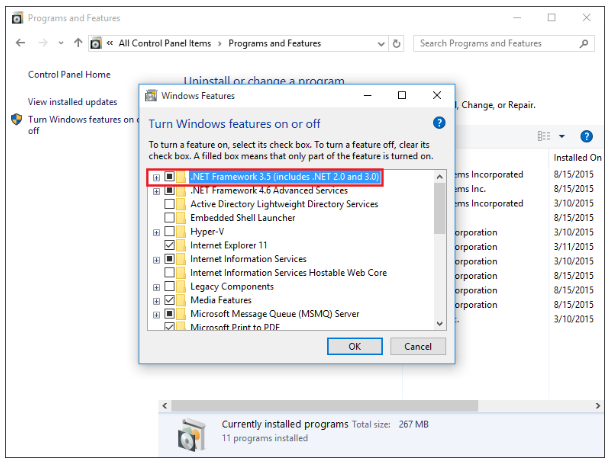Expand the Media Features node
The height and width of the screenshot is (467, 615).
156,301
